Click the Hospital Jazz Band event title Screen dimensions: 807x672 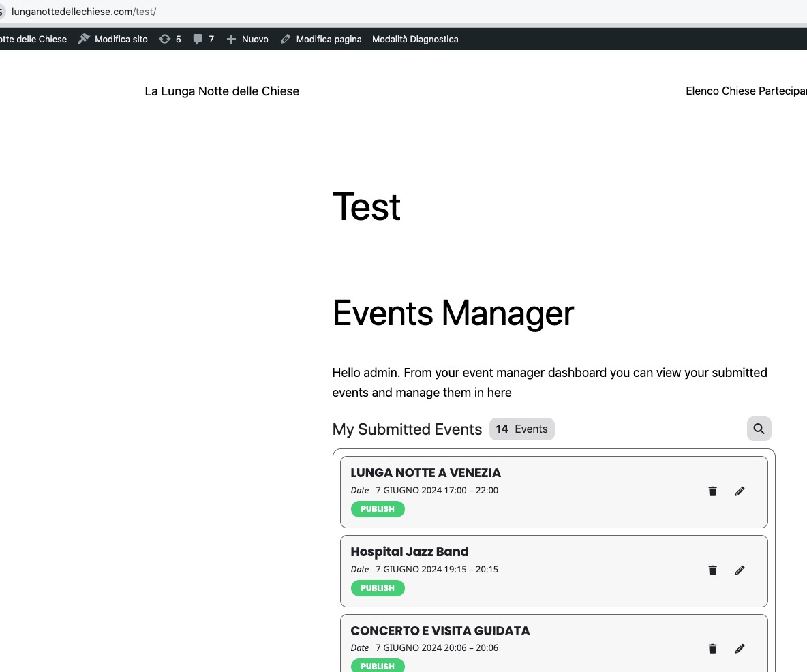409,552
